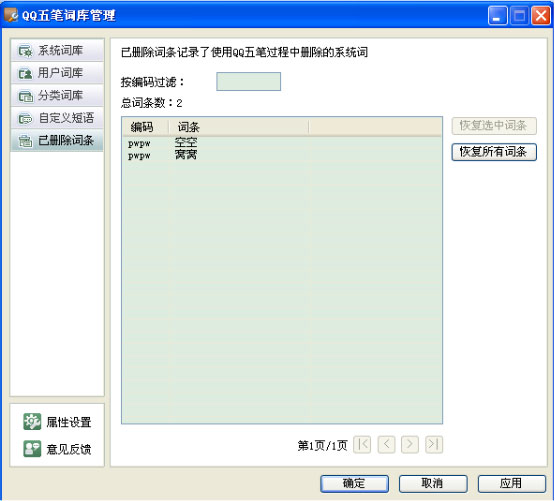Click the 系统词库 sidebar icon

click(x=25, y=51)
